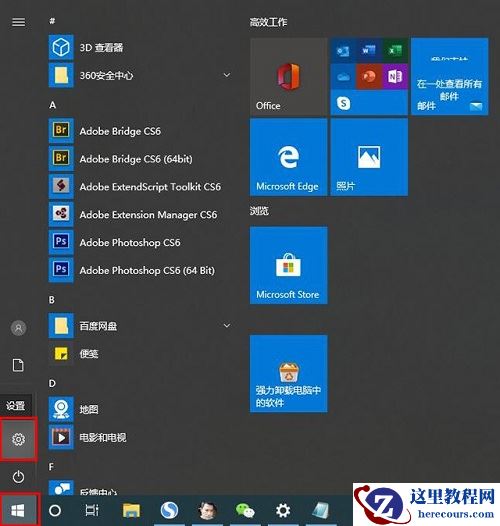Open the 强力卸载电脑中的软件 tile
Viewport: 500px width, 526px height.
coord(289,373)
